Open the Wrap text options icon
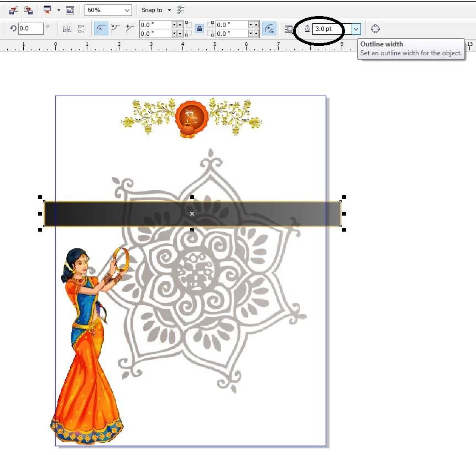 point(289,29)
